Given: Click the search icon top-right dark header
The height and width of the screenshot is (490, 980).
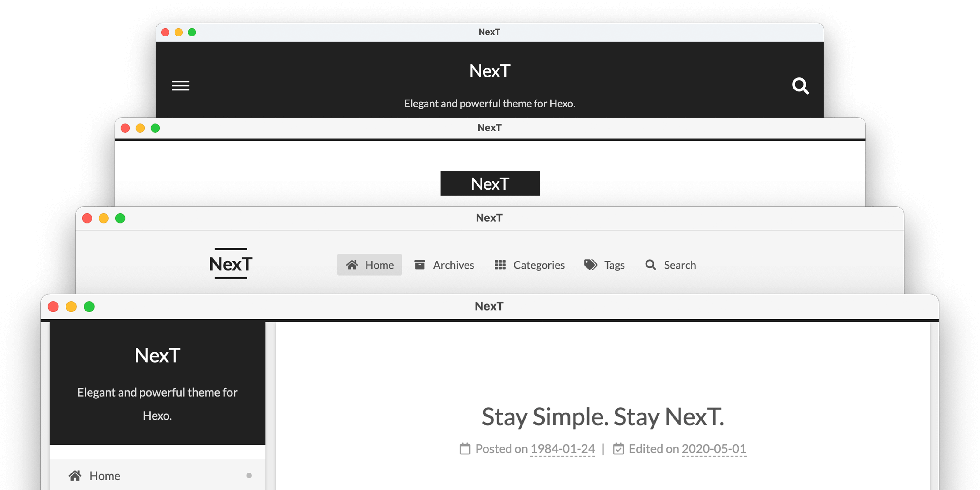Looking at the screenshot, I should tap(801, 85).
